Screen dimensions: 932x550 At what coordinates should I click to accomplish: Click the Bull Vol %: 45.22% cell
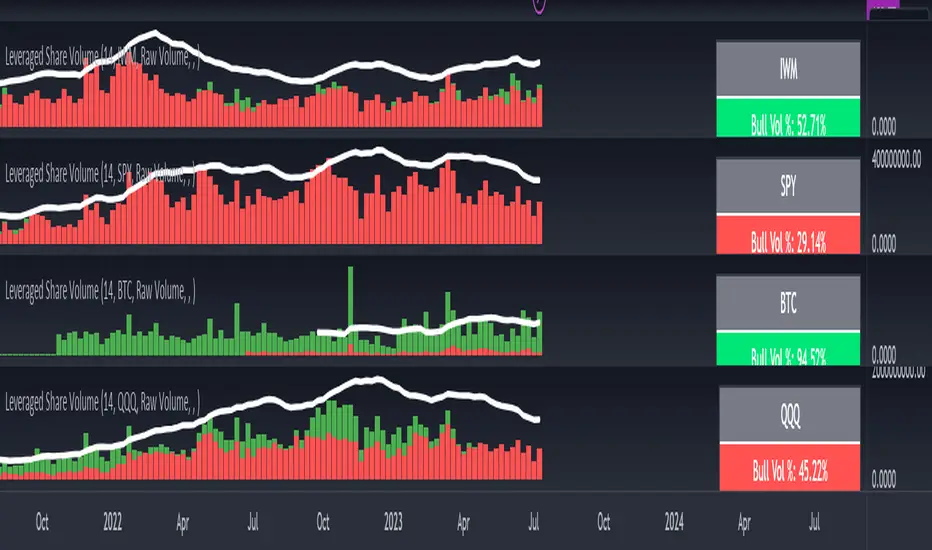(x=790, y=467)
